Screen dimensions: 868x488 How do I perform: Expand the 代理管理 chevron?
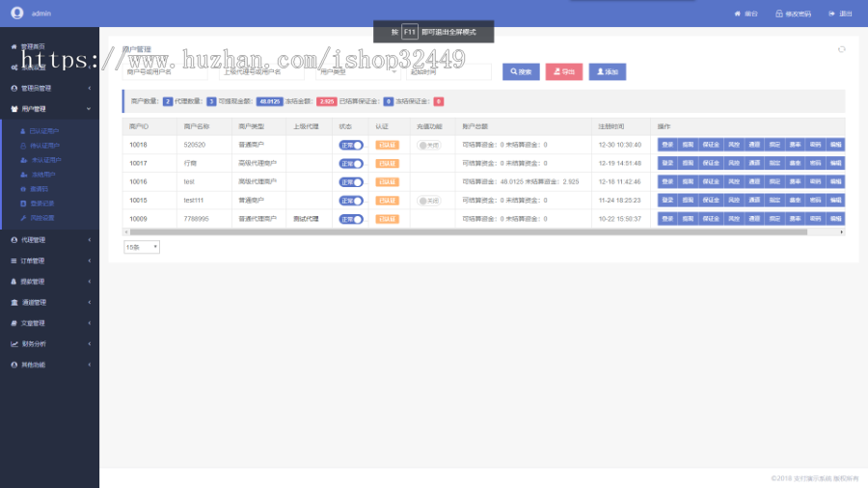coord(89,239)
